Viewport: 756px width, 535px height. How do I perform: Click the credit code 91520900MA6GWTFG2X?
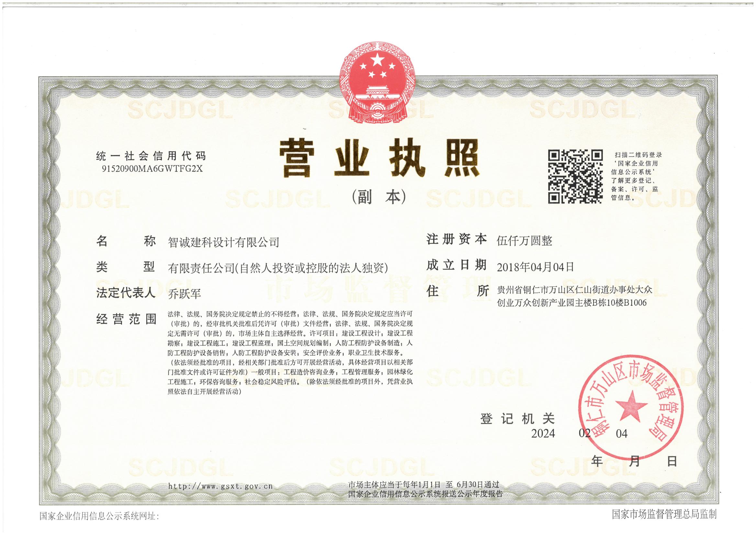click(x=153, y=169)
